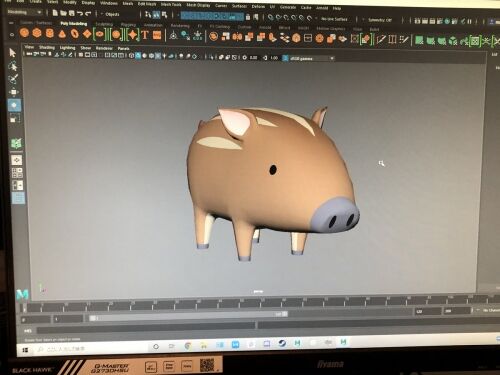
Task: Toggle the four-view layout button
Action: click(17, 173)
